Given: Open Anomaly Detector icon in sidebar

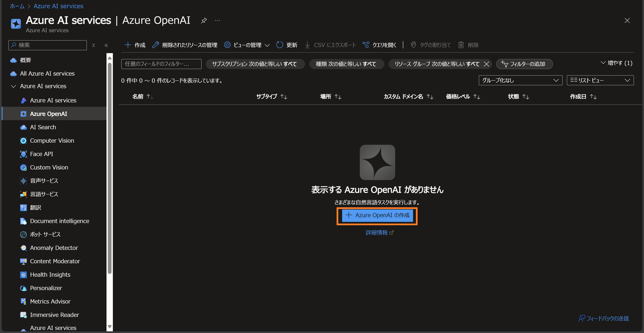Looking at the screenshot, I should pos(23,248).
